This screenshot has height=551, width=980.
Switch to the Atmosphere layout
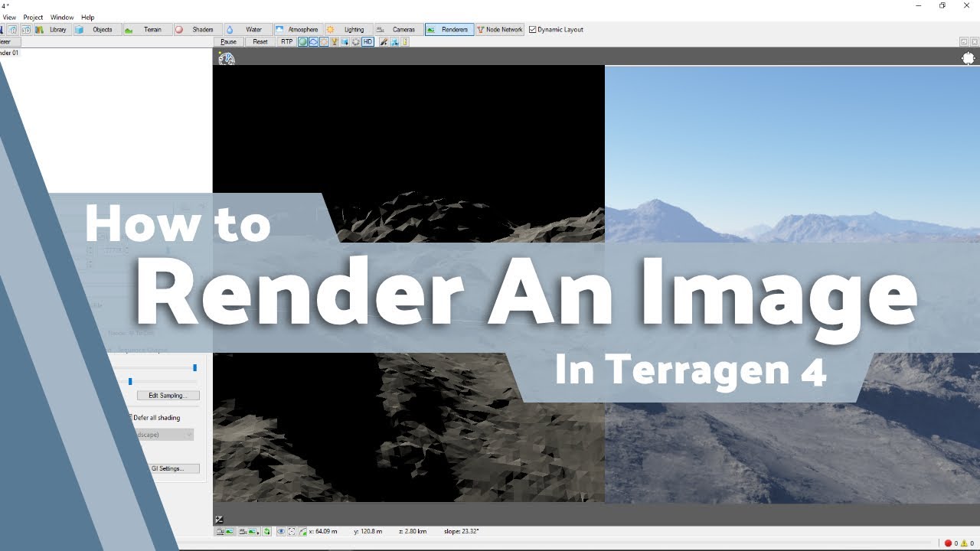click(x=298, y=30)
